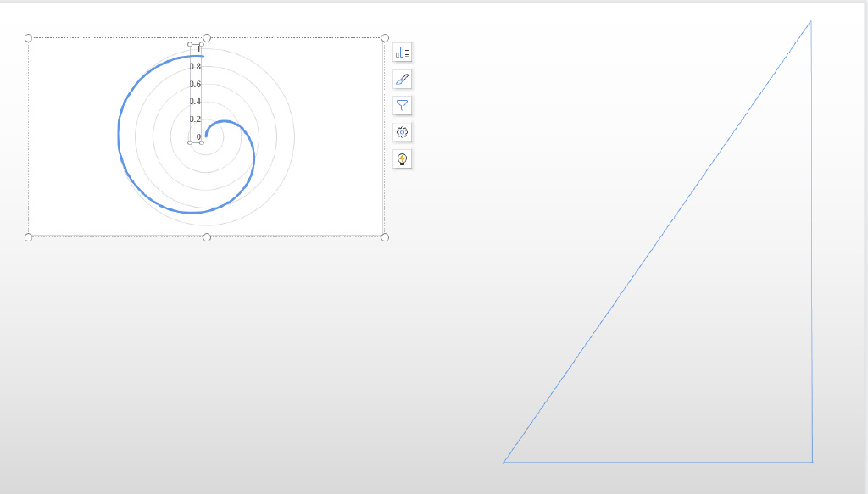Open the Chart Filter funnel icon
868x494 pixels.
pos(402,106)
